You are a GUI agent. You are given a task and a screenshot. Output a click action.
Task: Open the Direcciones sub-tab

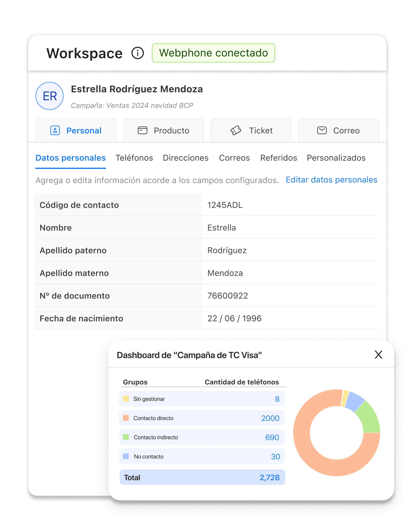tap(186, 158)
